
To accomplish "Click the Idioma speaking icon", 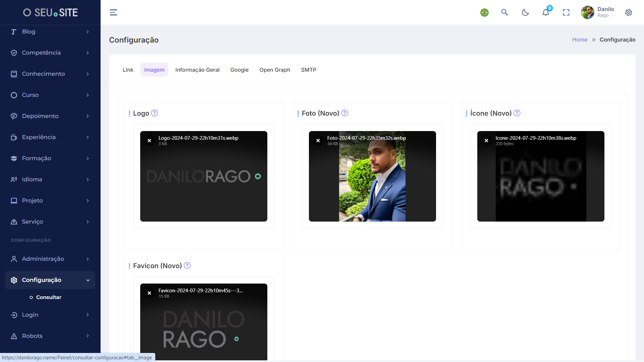I will tap(14, 179).
